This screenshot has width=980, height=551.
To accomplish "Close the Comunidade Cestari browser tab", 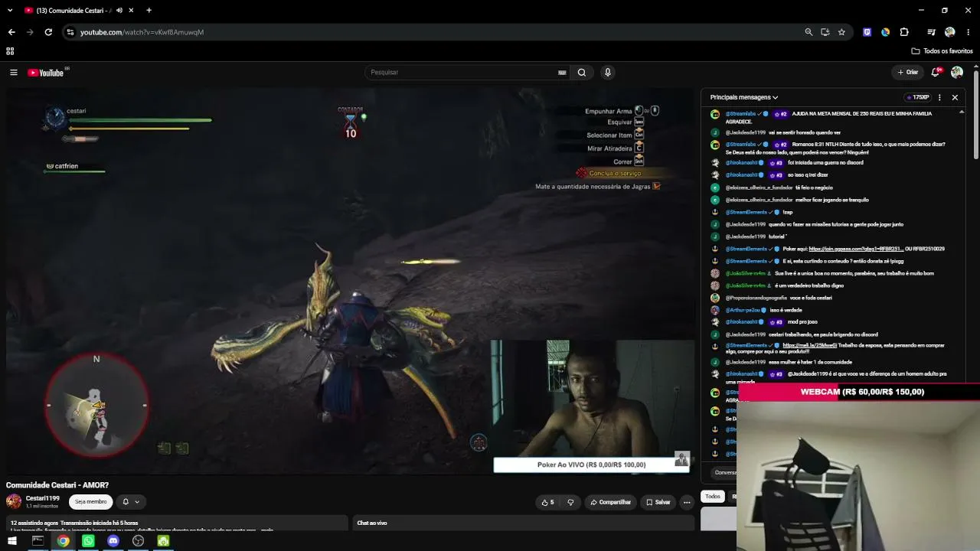I will 132,10.
